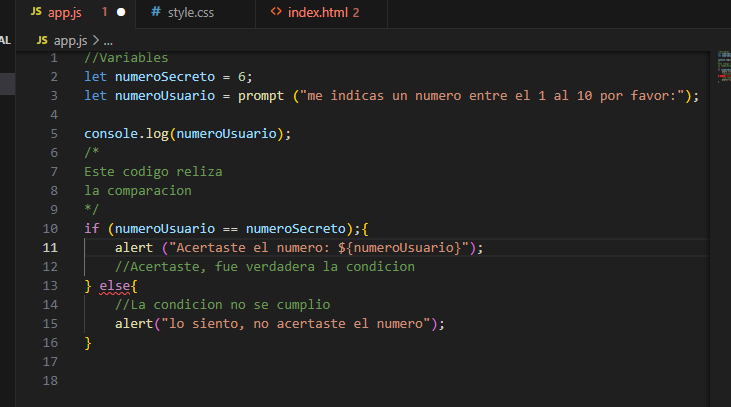Screen dimensions: 731x407
Task: Click "Este codigo reliza" comment line
Action: click(x=153, y=172)
